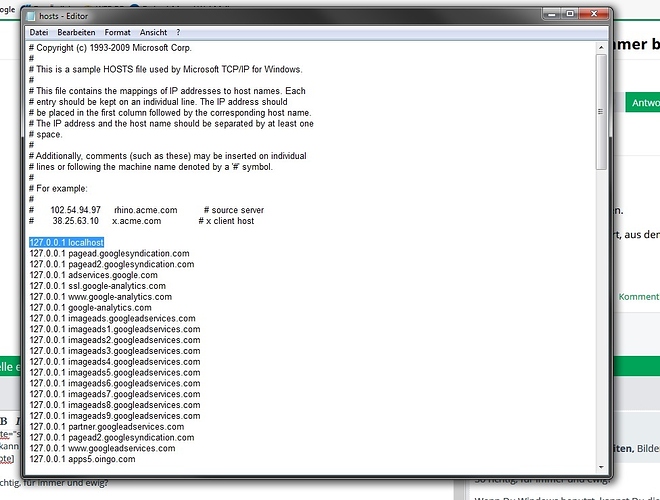The height and width of the screenshot is (500, 660).
Task: Click the line '127.0.0.1 imageads8.googleadservices.com'
Action: [x=115, y=405]
